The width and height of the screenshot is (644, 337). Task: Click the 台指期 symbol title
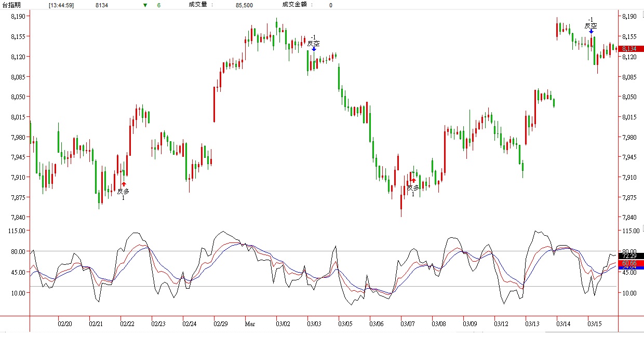(x=11, y=5)
